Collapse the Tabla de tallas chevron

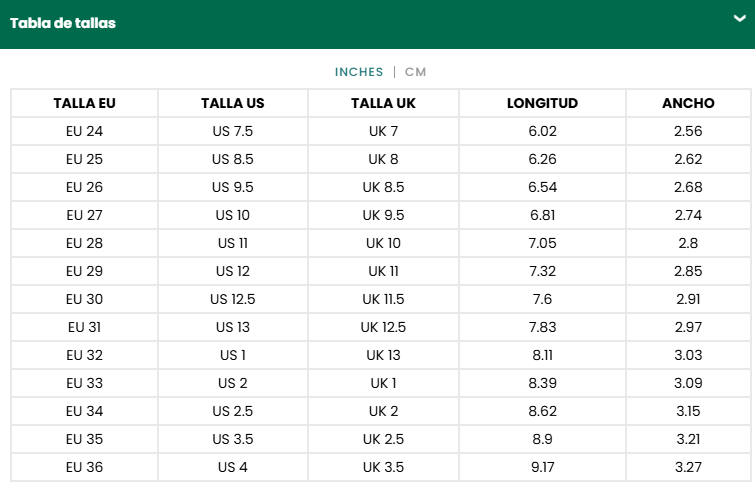tap(739, 19)
